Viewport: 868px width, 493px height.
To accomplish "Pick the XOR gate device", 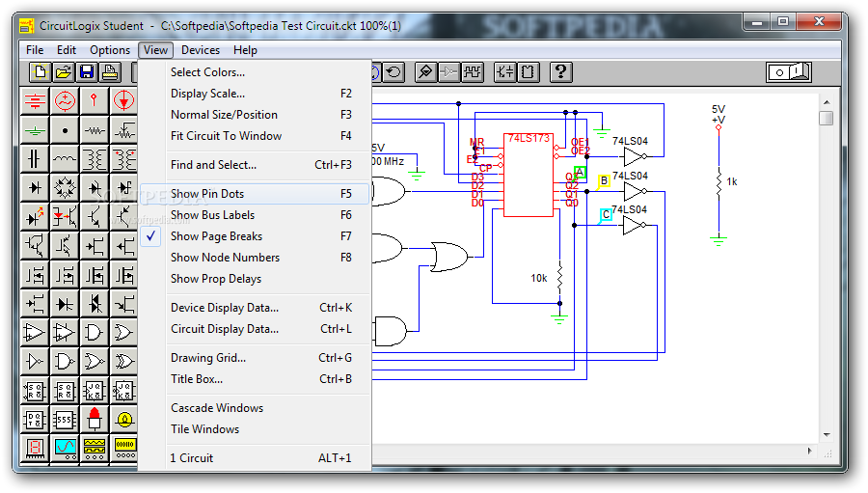I will point(124,362).
